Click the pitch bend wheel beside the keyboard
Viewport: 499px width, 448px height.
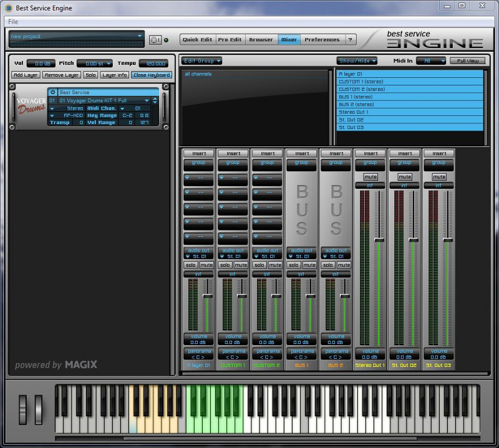[23, 410]
